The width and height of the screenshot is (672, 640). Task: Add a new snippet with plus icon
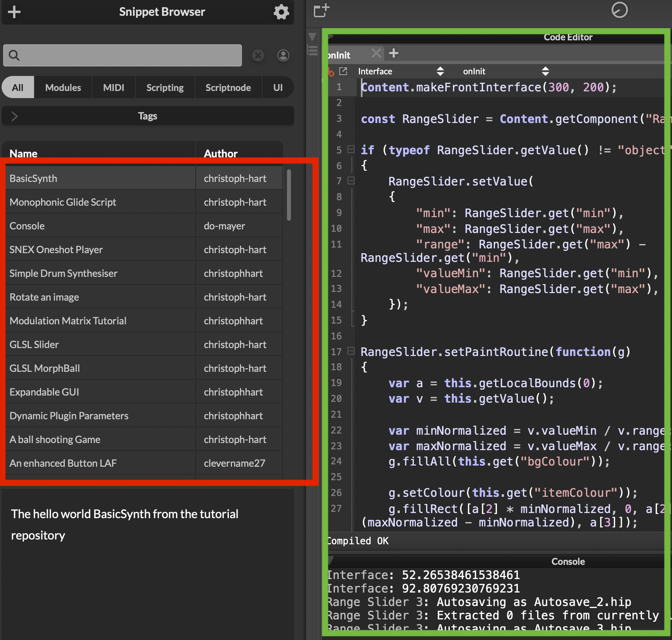14,12
